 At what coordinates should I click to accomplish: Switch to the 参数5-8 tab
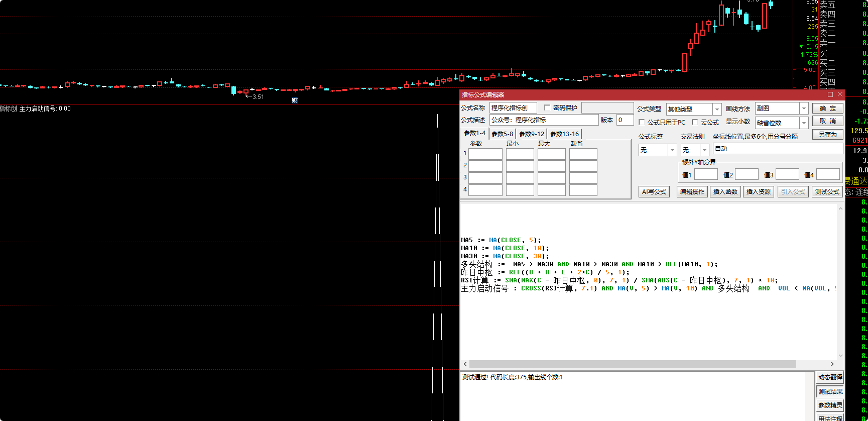(502, 134)
